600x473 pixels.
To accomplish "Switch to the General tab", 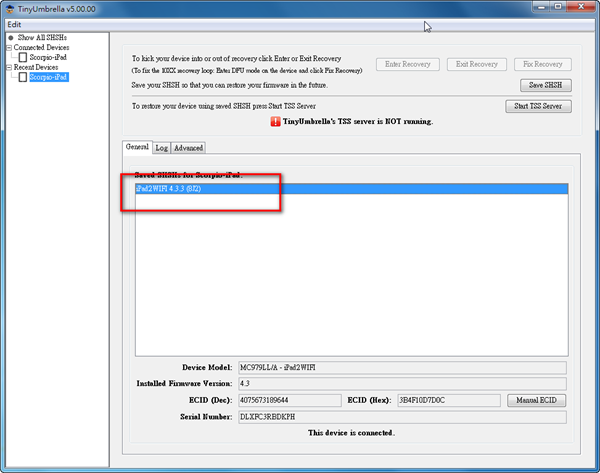I will pos(137,147).
